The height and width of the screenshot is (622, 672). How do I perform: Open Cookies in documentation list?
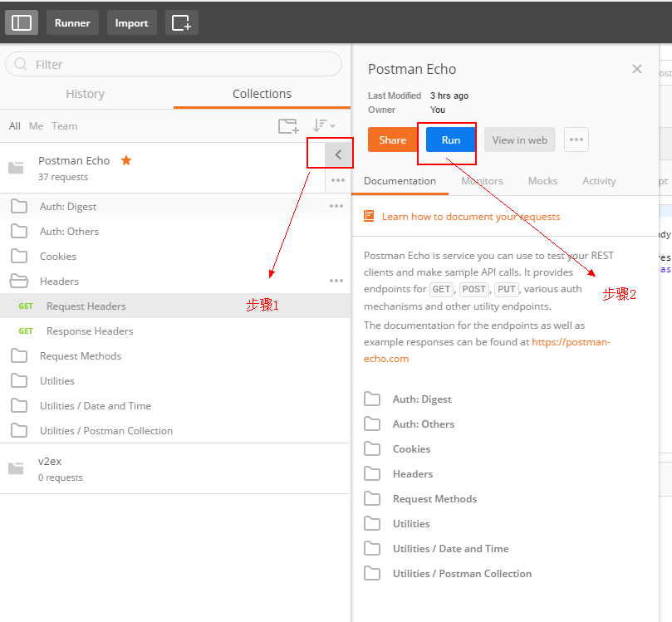411,448
